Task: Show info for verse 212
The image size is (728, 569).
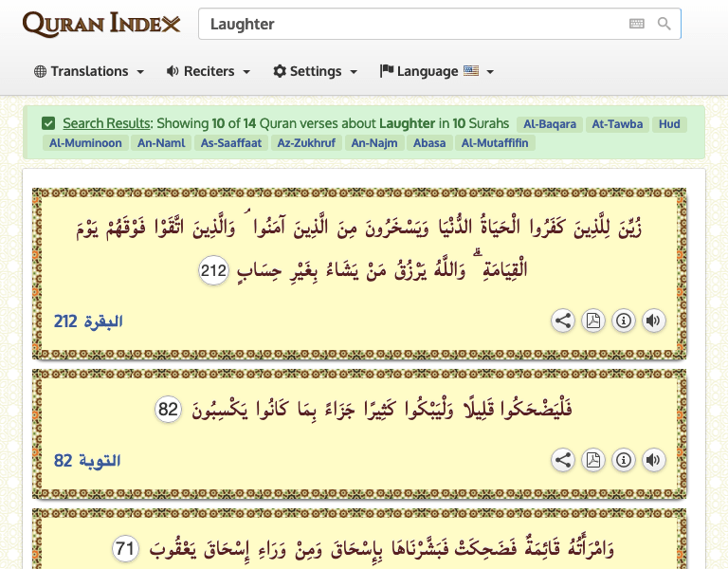Action: [x=623, y=321]
